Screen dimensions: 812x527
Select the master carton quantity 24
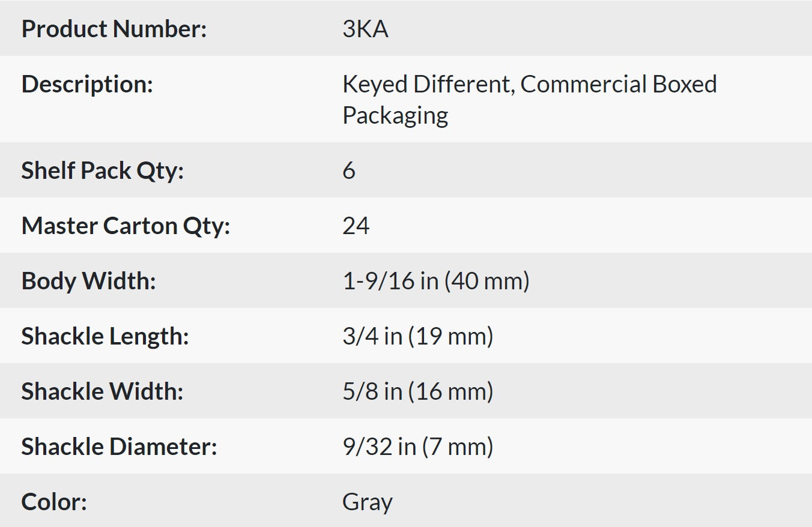pos(356,226)
